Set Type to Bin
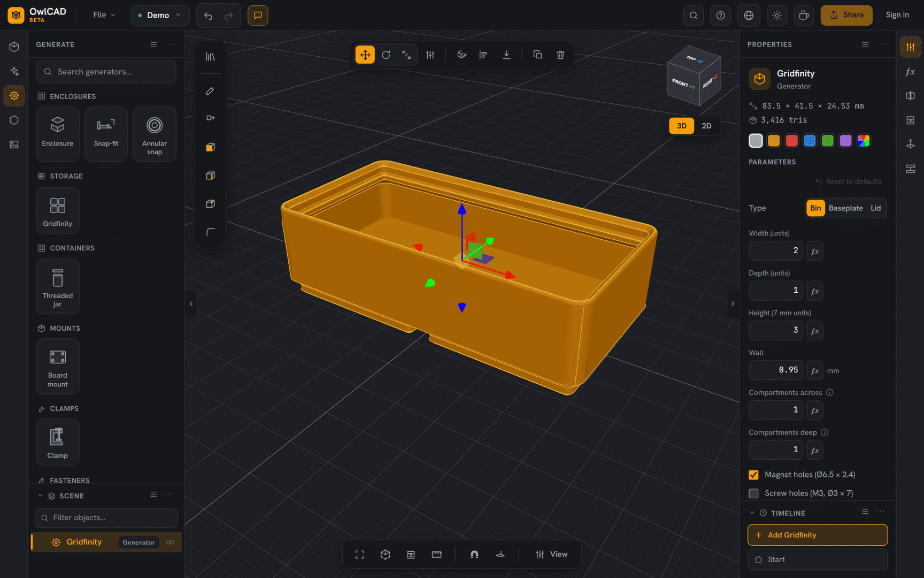Viewport: 924px width, 578px height. (x=815, y=208)
